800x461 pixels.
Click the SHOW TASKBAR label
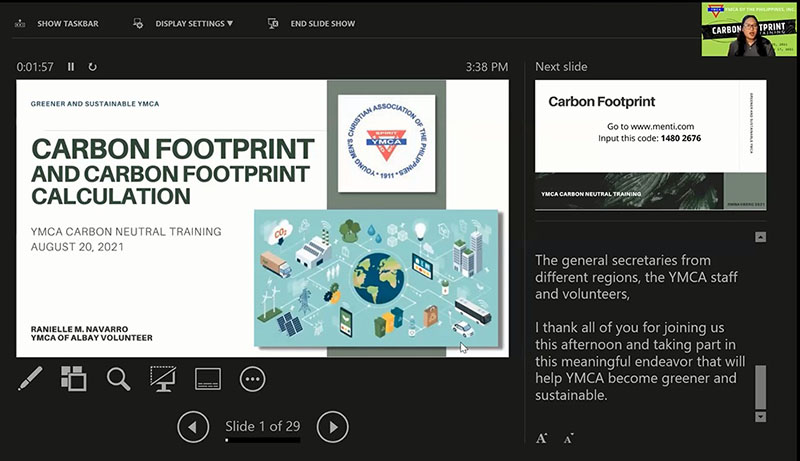click(x=68, y=23)
